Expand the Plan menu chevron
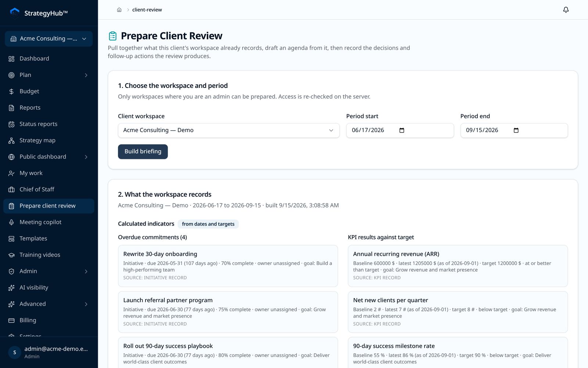Screen dimensions: 588x368 pyautogui.click(x=86, y=75)
